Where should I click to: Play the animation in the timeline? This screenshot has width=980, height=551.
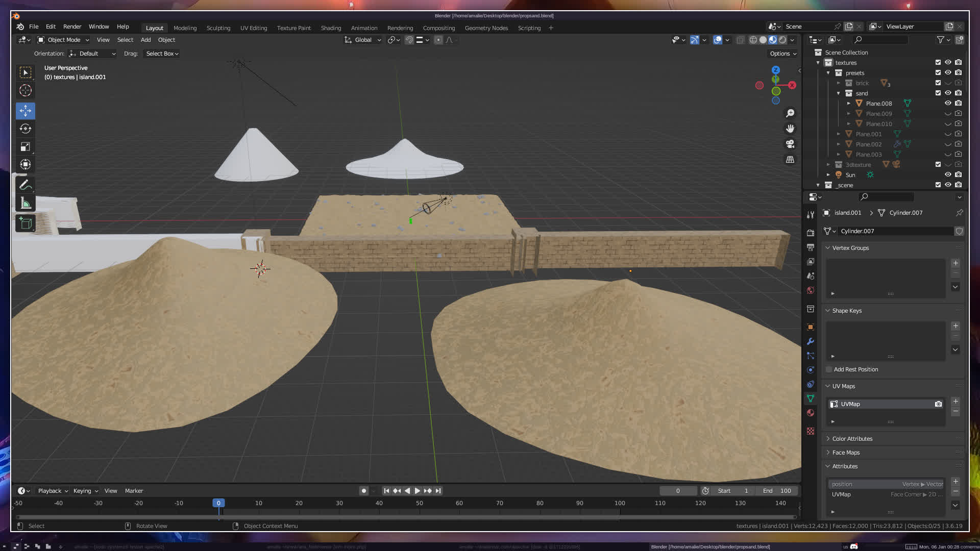(x=418, y=491)
